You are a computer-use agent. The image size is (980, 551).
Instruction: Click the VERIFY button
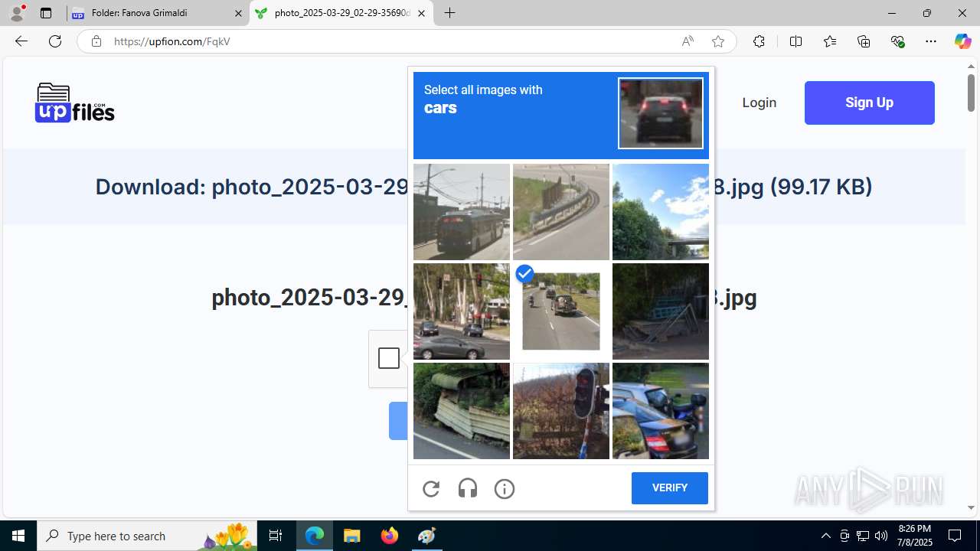pos(670,488)
